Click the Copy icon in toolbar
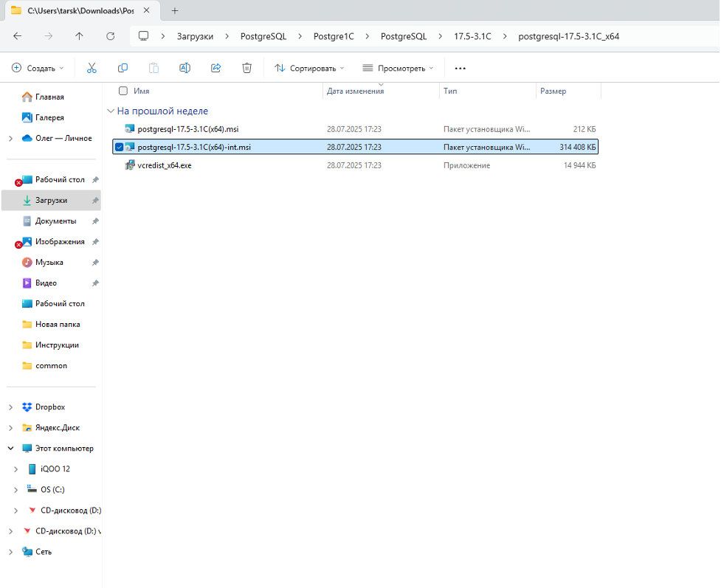Viewport: 721px width, 588px height. point(123,68)
